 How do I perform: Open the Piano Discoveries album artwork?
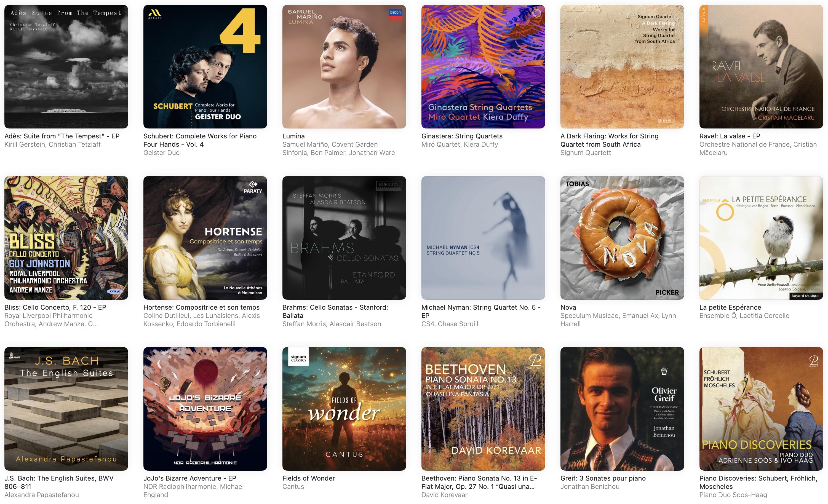pos(761,409)
